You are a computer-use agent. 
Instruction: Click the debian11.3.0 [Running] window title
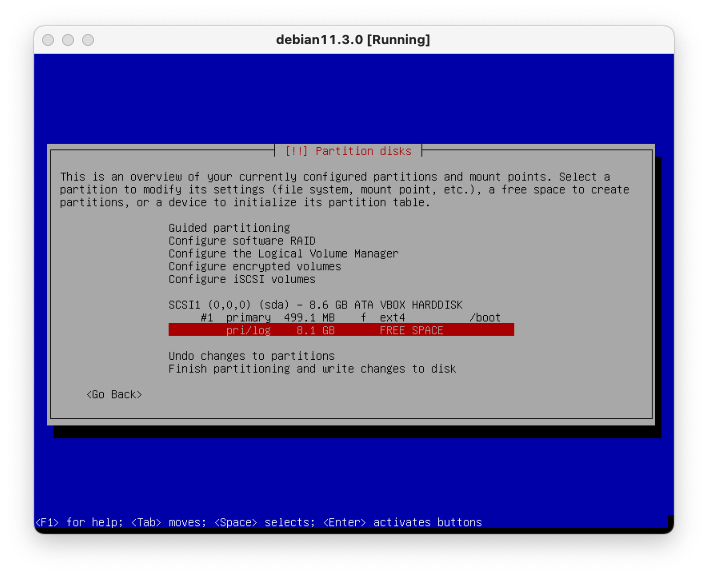pos(353,40)
